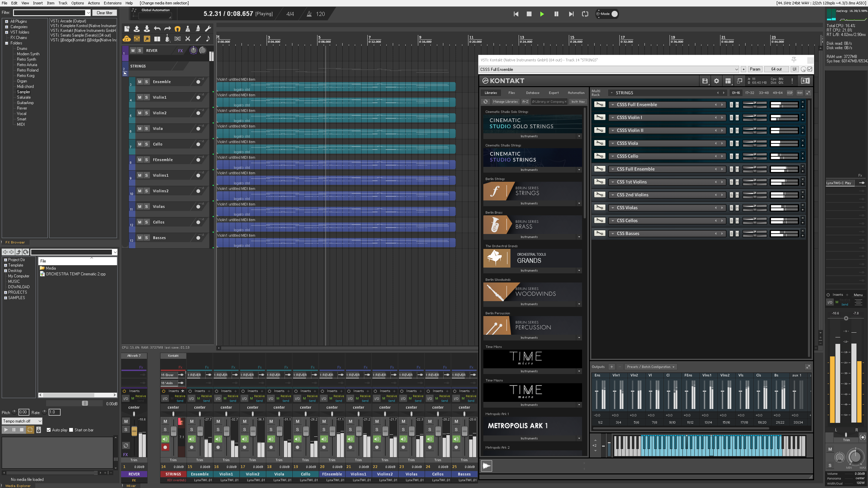Open wrench editor for CSSS Viola
Viewport: 868px width, 488px height.
point(599,143)
